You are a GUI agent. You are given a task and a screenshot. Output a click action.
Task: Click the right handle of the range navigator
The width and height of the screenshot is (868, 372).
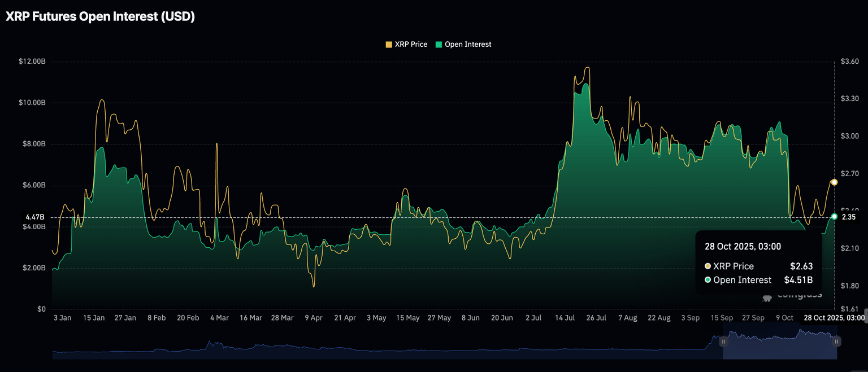(x=836, y=342)
